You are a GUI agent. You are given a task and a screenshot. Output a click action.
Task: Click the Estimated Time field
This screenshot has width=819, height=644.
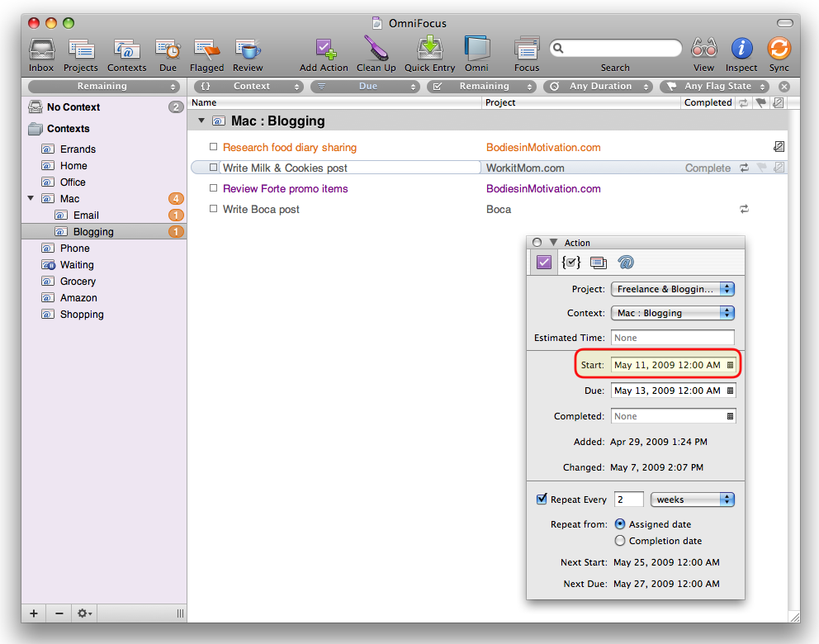[672, 338]
